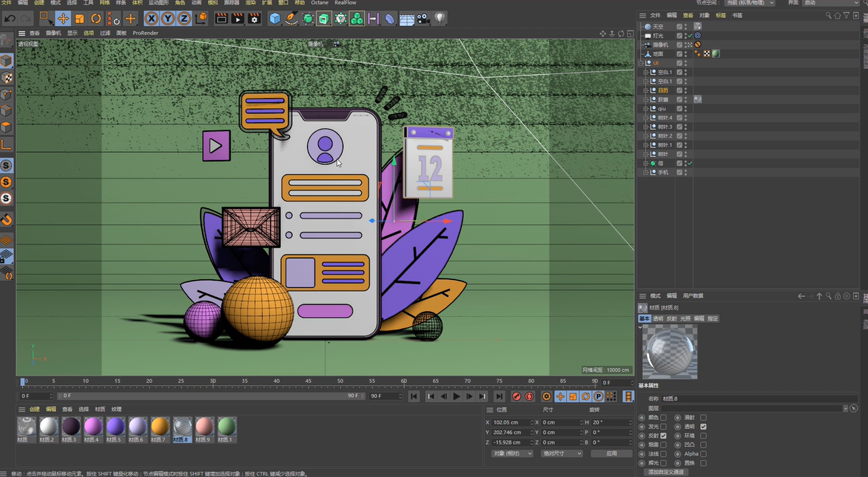The width and height of the screenshot is (868, 477).
Task: Switch to the 指定 material tab
Action: tap(713, 318)
